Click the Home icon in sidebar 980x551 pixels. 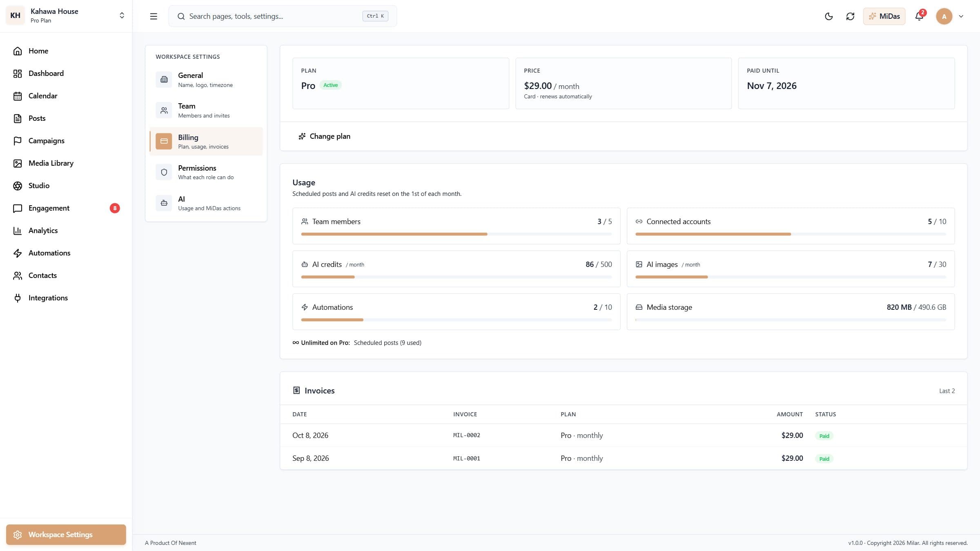pyautogui.click(x=18, y=51)
